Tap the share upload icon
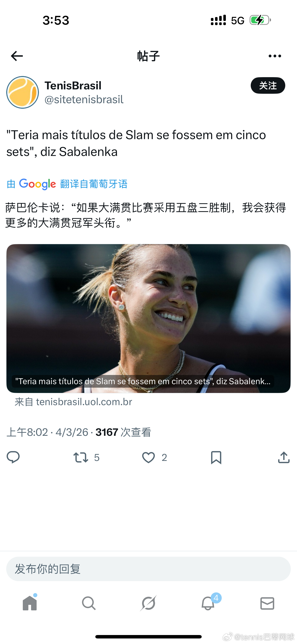This screenshot has height=644, width=297. coord(284,457)
